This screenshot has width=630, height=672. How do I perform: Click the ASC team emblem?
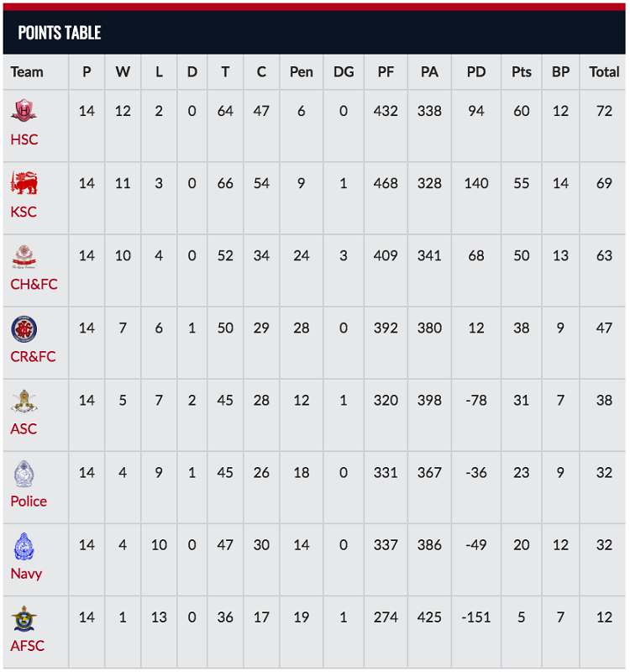(x=24, y=401)
